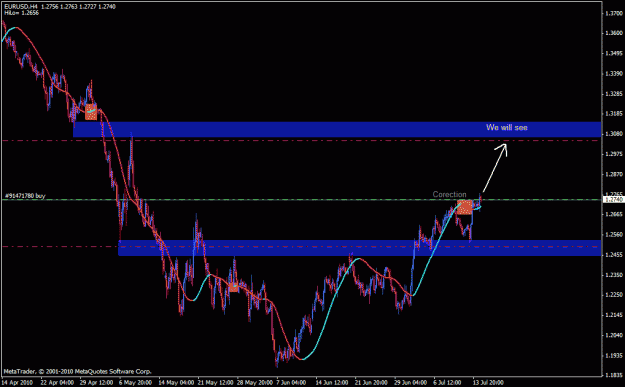Click the 'We will see' text label
The image size is (625, 387).
pyautogui.click(x=507, y=128)
